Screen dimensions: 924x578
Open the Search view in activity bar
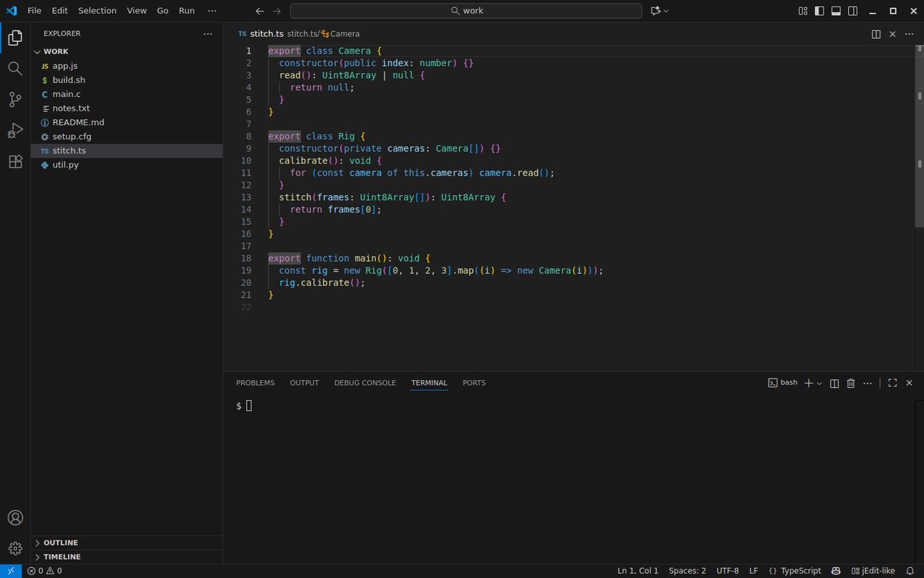pos(15,69)
